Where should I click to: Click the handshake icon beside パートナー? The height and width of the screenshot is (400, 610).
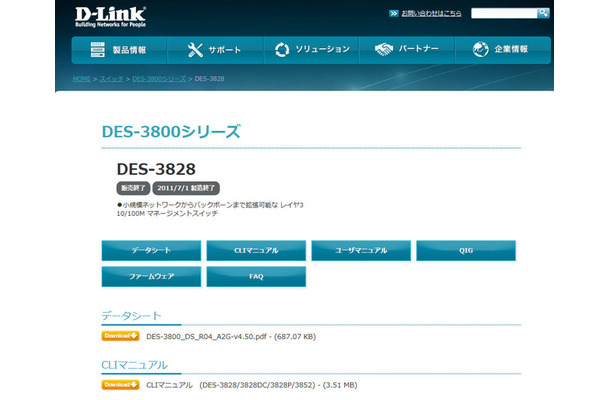[384, 49]
